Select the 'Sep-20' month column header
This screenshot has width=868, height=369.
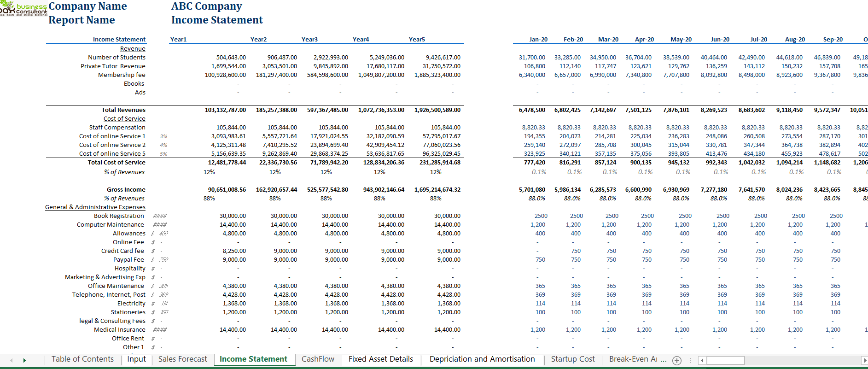pos(833,40)
